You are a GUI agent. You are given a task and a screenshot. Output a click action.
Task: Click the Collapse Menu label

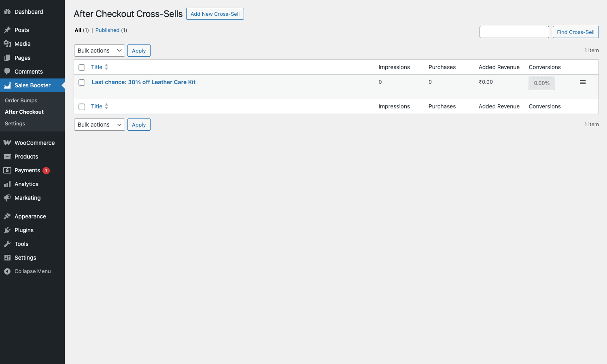tap(33, 271)
